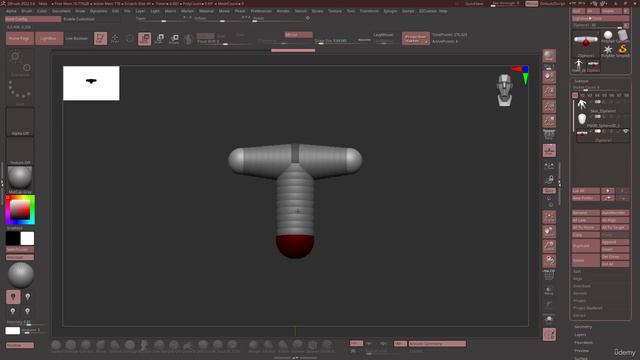
Task: Open the Preferences menu
Action: click(x=261, y=11)
